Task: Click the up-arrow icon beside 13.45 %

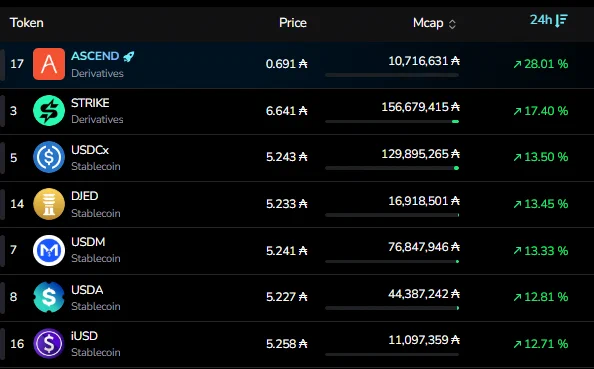Action: [517, 205]
